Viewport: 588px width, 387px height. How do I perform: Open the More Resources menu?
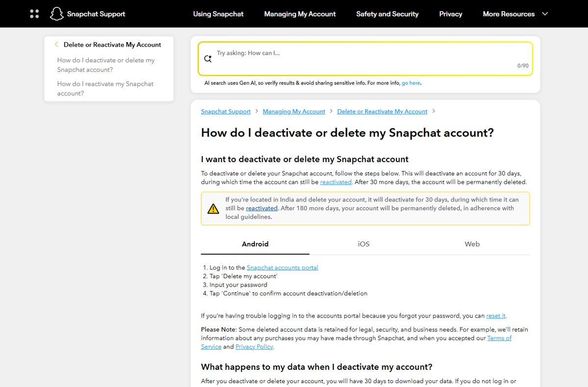(509, 14)
